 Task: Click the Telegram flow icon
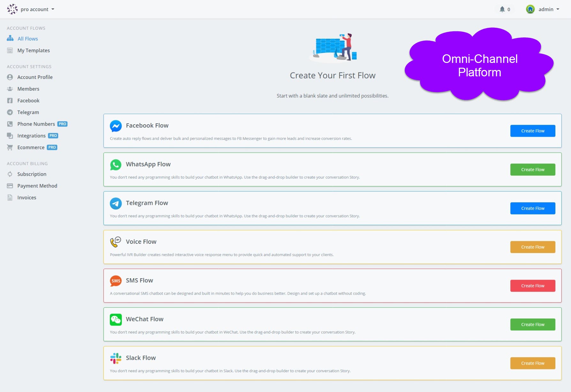pyautogui.click(x=116, y=203)
